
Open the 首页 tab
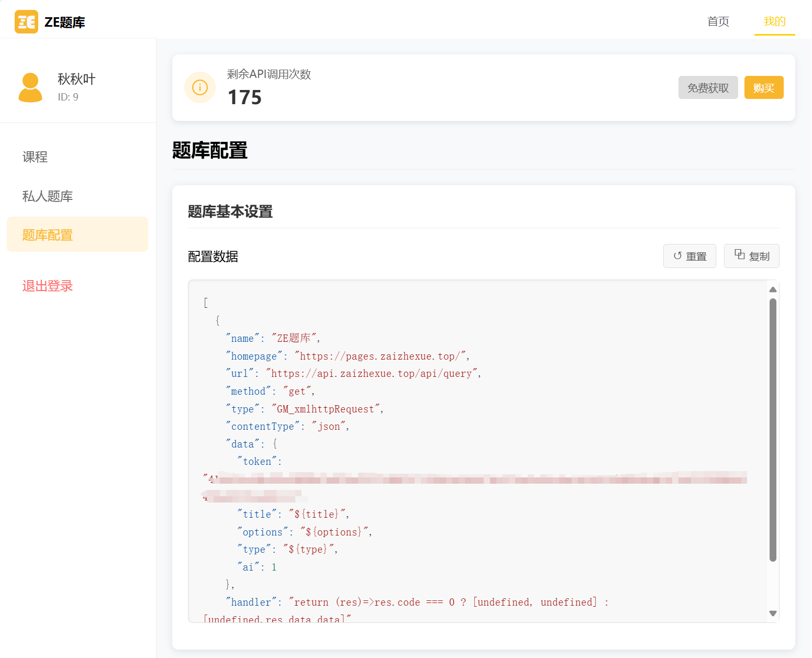[718, 21]
